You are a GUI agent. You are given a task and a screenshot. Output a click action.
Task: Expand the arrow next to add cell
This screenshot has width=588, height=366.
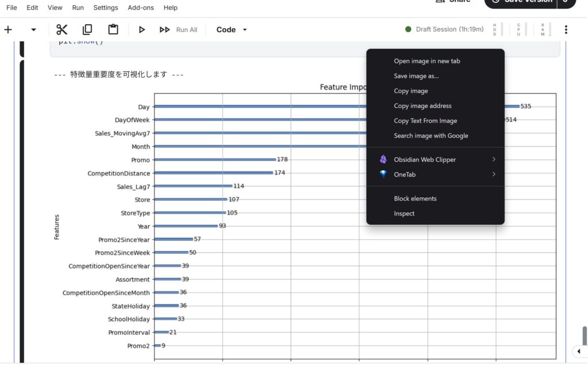pyautogui.click(x=33, y=29)
